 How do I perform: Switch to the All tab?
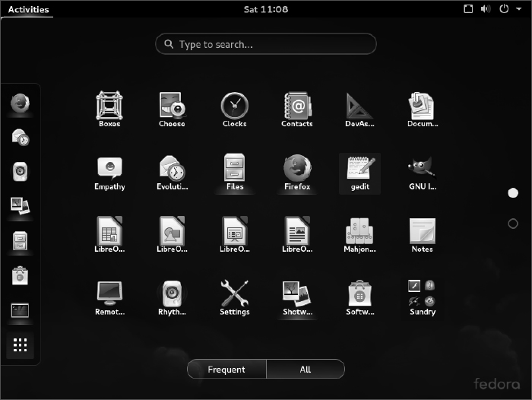(306, 369)
